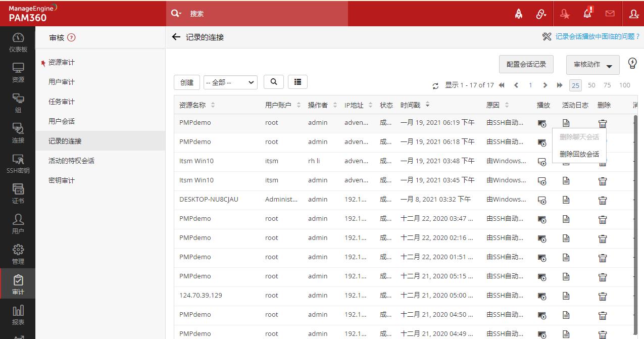
Task: Open the -- 全部 -- filter dropdown
Action: (x=230, y=82)
